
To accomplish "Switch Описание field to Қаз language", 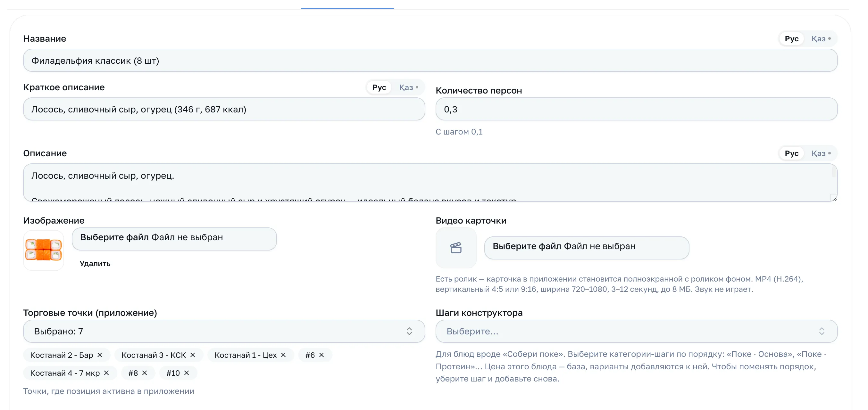I will [821, 153].
